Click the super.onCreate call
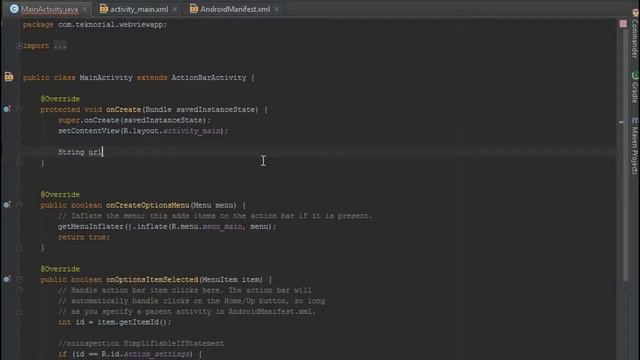The image size is (640, 360). (x=134, y=120)
